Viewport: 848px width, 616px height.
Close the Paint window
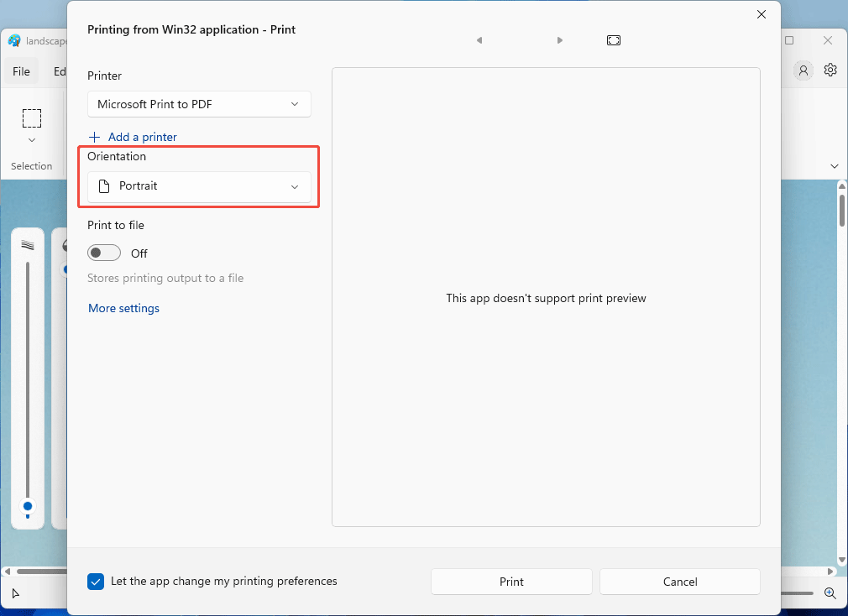pyautogui.click(x=828, y=40)
